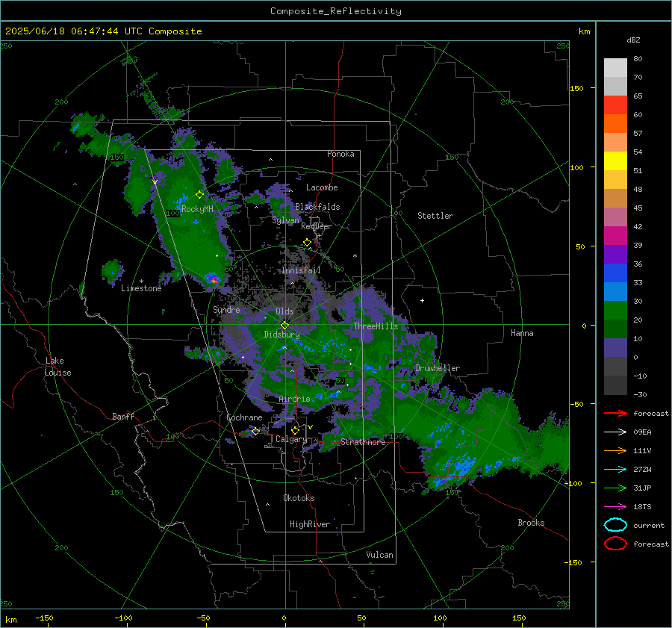Viewport: 672px width, 628px height.
Task: Click the cyan 27ZW arrow icon
Action: pyautogui.click(x=615, y=470)
